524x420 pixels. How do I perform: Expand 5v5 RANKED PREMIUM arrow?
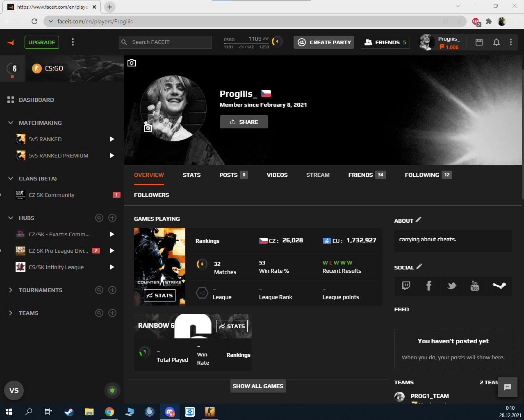(112, 155)
